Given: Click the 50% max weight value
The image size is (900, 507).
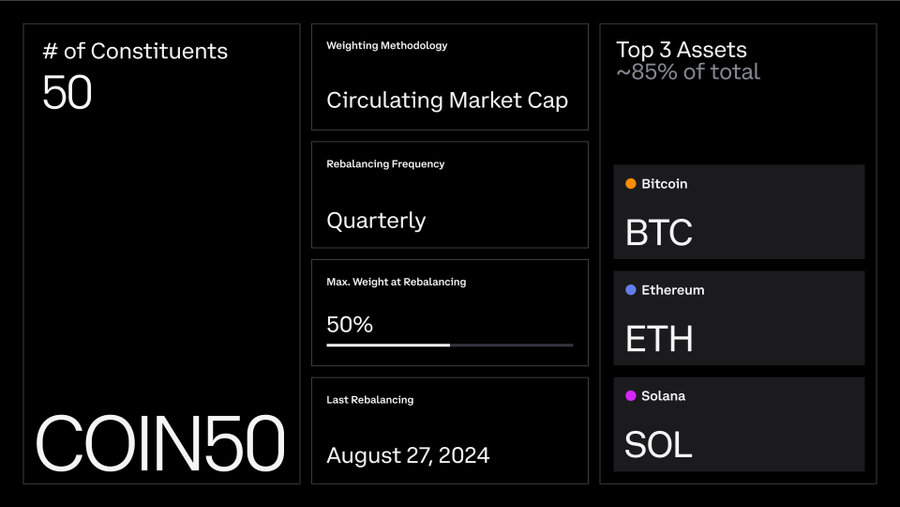Looking at the screenshot, I should (x=350, y=324).
